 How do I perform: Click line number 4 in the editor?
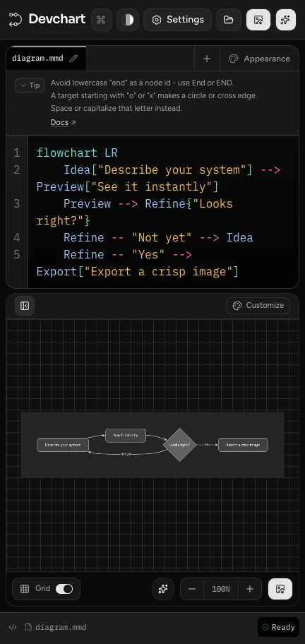point(16,237)
